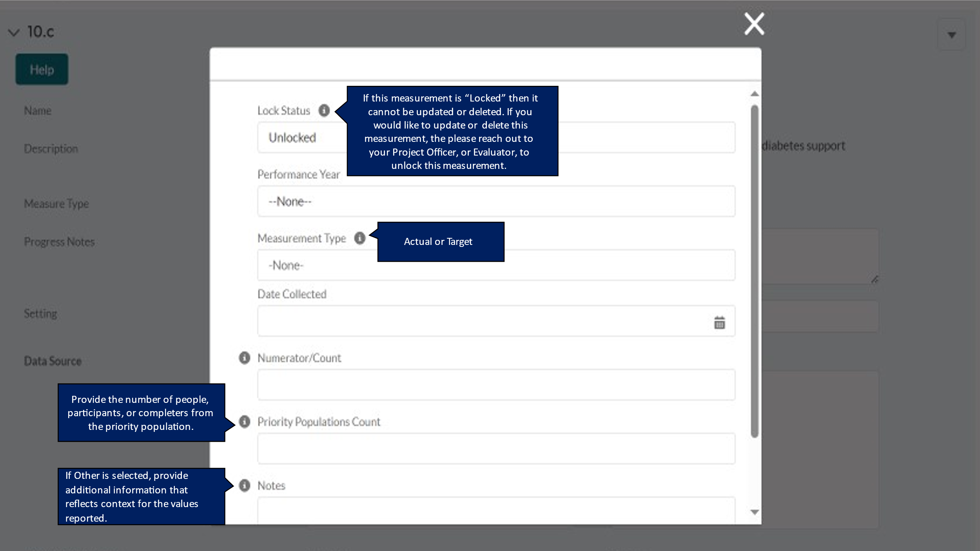This screenshot has width=980, height=551.
Task: Click the Priority Populations Count info icon
Action: click(244, 422)
